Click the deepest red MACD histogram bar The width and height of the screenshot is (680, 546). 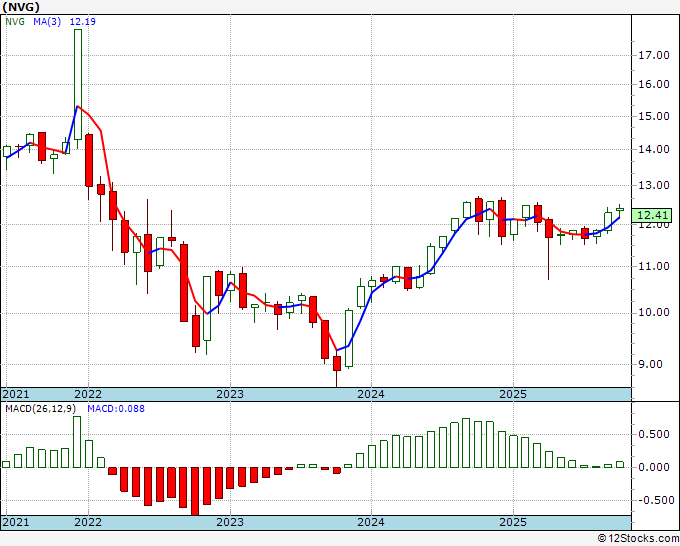point(195,491)
